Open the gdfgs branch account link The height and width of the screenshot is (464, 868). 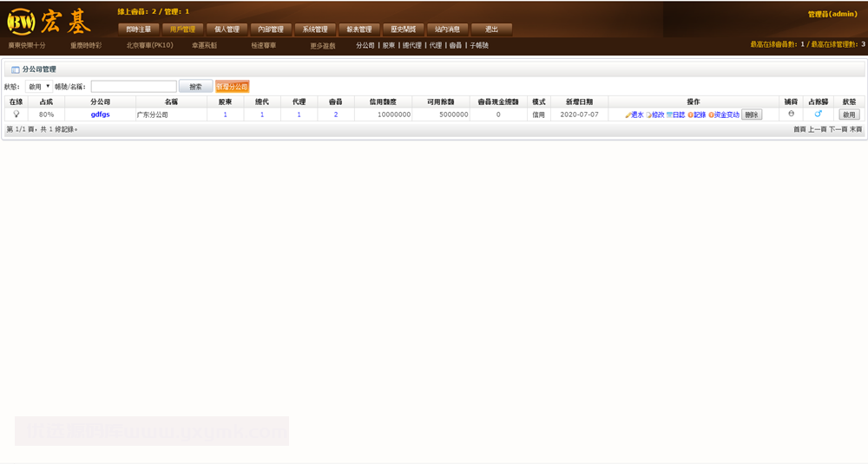click(x=100, y=114)
